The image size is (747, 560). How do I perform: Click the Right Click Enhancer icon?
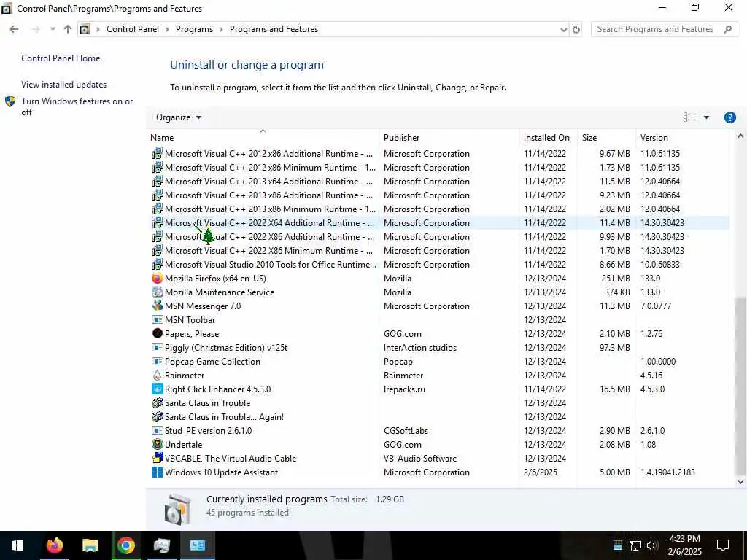click(x=157, y=389)
